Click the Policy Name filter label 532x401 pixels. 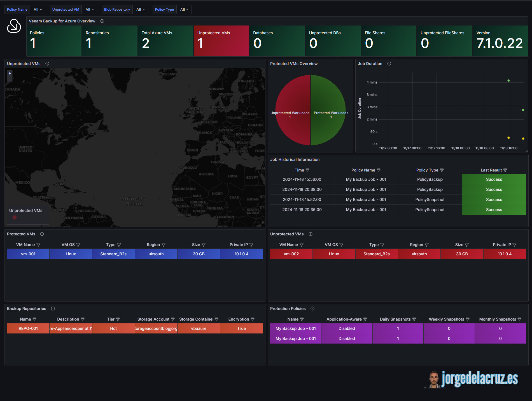point(17,9)
